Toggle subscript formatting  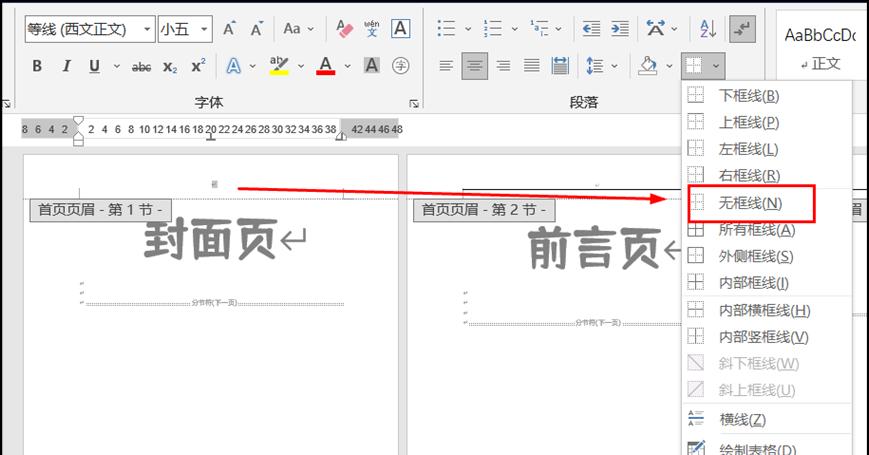(170, 67)
